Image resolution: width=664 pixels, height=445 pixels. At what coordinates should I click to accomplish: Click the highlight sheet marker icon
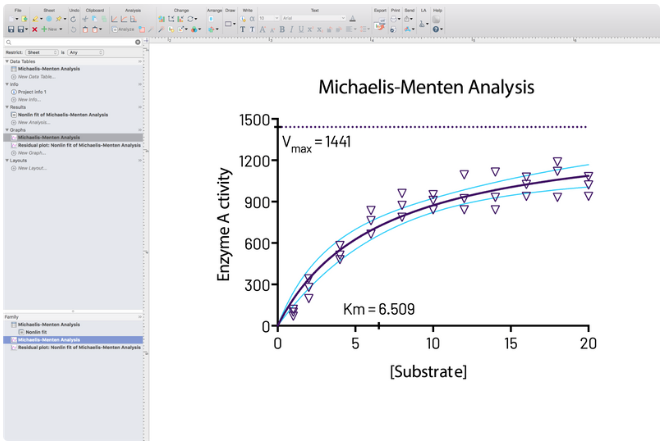tap(36, 19)
